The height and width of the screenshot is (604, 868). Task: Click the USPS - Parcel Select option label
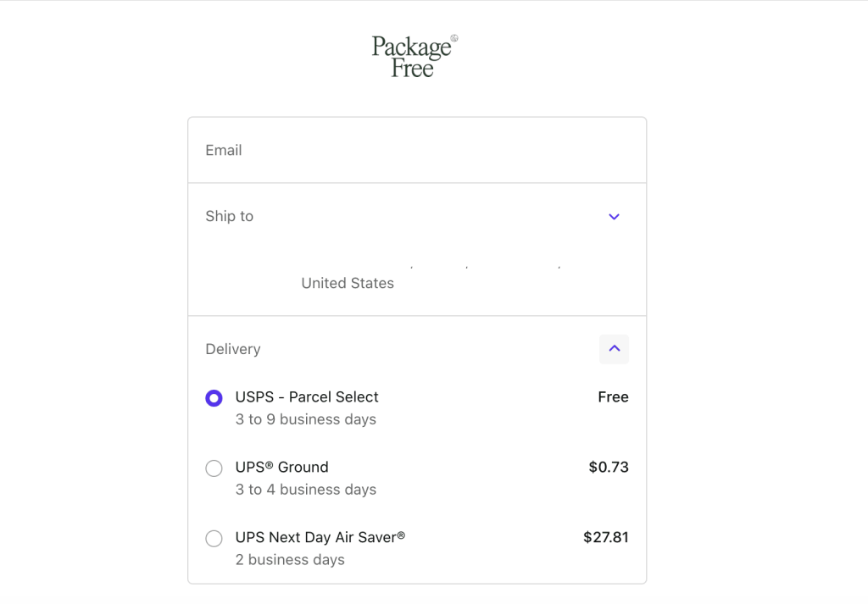(307, 397)
